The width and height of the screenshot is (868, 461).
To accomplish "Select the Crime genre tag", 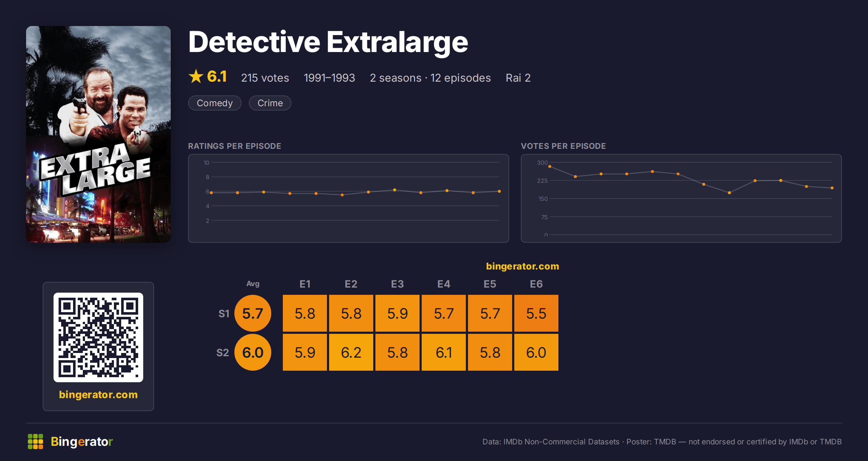I will pos(270,103).
